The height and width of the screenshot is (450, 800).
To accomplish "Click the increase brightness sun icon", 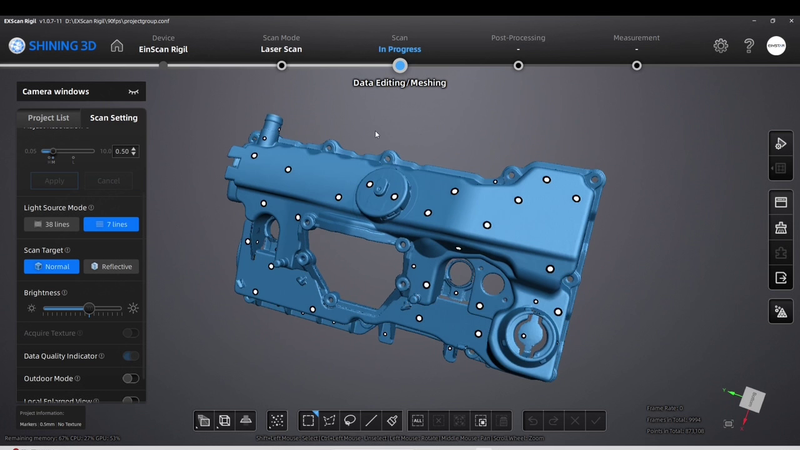I will click(x=133, y=309).
